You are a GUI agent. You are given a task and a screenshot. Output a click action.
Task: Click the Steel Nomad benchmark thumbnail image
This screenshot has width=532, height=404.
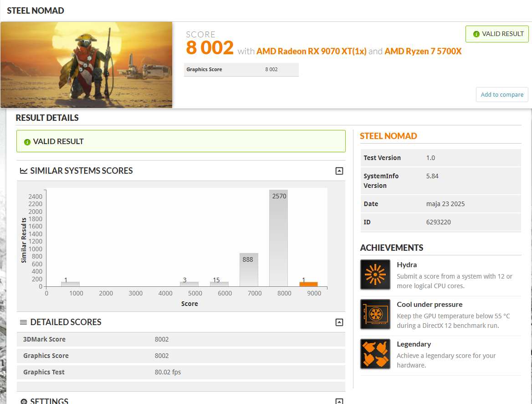coord(87,65)
